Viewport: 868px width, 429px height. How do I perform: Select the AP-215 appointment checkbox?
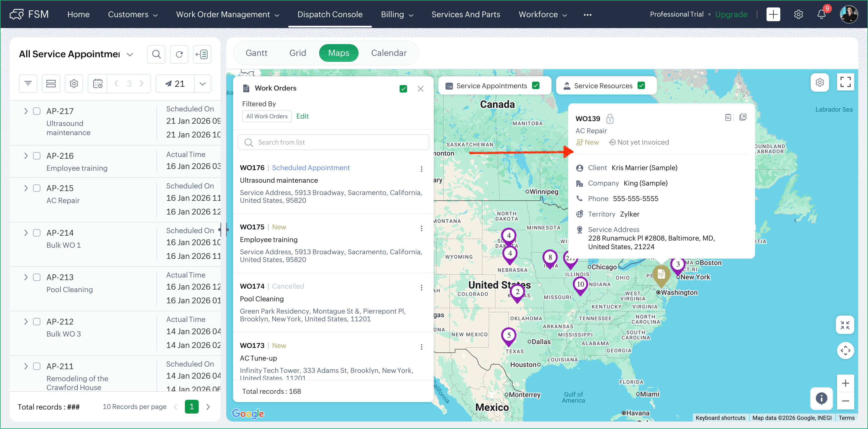(37, 188)
